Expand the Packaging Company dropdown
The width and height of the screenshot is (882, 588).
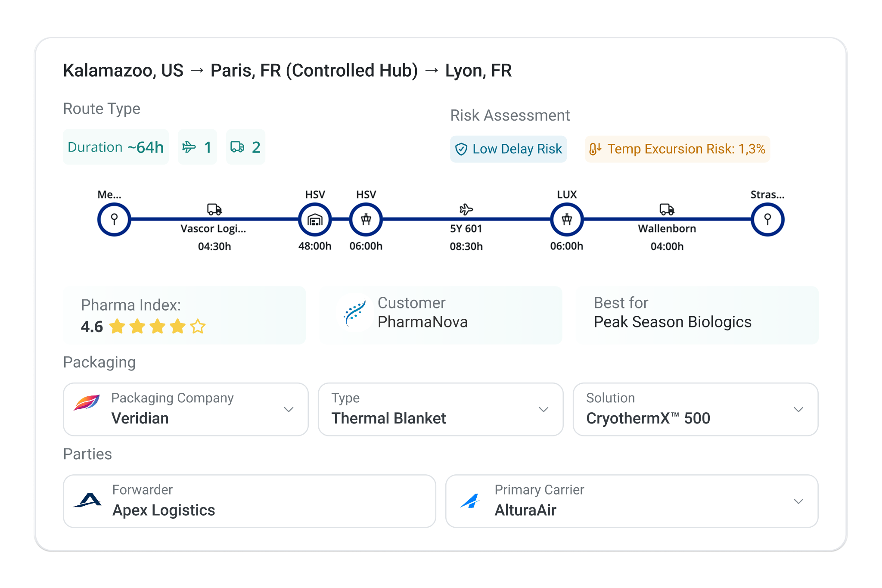click(x=289, y=409)
